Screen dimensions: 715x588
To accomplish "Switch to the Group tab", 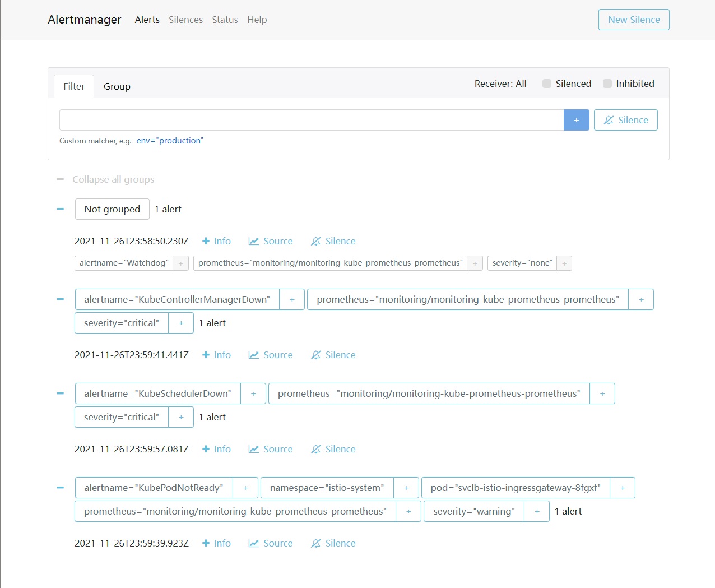I will (117, 86).
